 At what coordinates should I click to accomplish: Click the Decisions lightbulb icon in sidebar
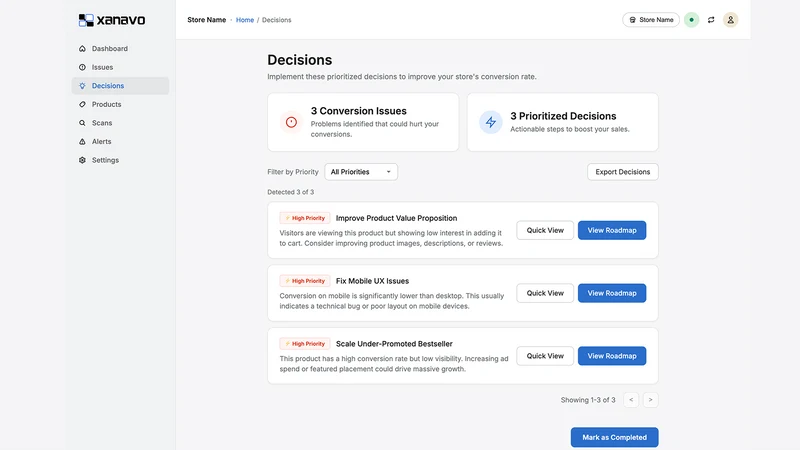pyautogui.click(x=82, y=86)
